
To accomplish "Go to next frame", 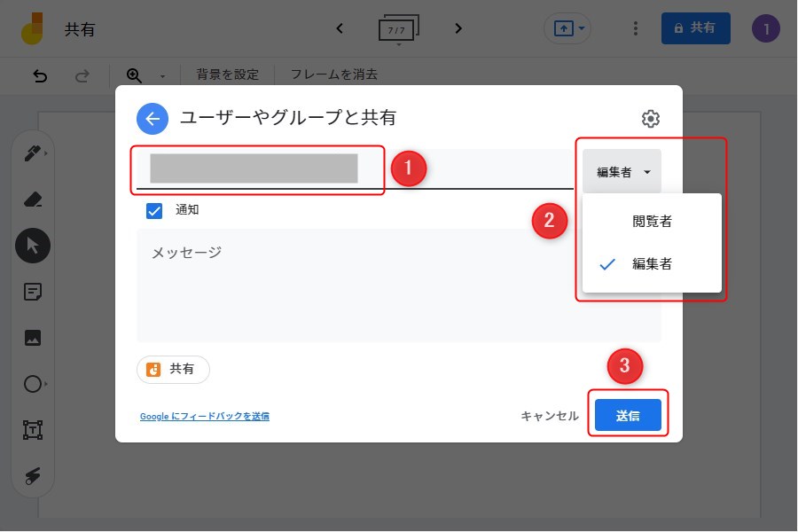I will 458,28.
